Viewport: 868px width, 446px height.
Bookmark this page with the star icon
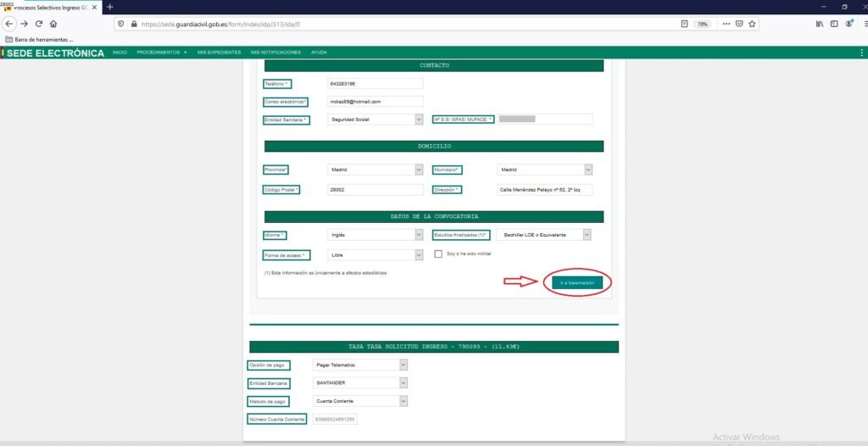[753, 24]
